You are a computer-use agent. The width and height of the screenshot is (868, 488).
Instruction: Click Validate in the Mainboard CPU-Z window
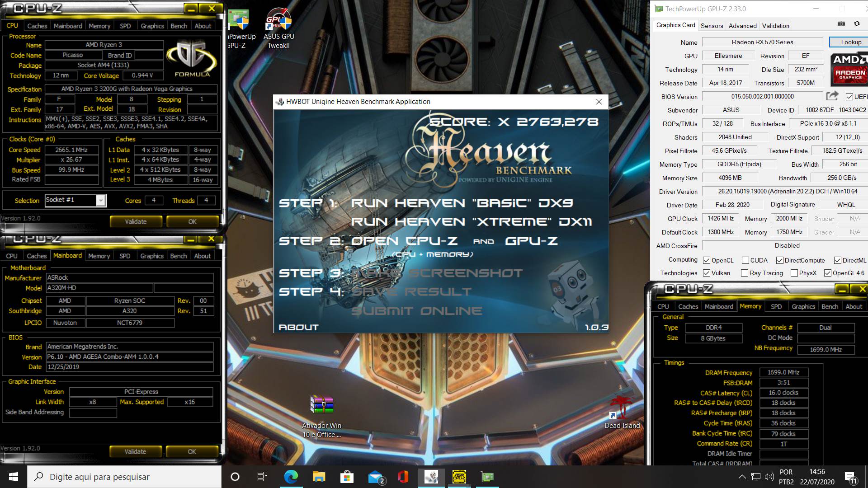tap(135, 451)
